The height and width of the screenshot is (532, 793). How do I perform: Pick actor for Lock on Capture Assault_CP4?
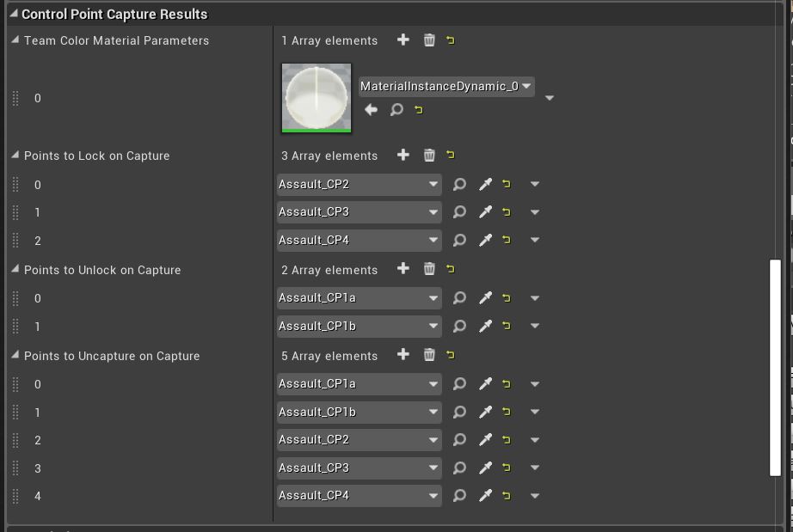pyautogui.click(x=485, y=240)
